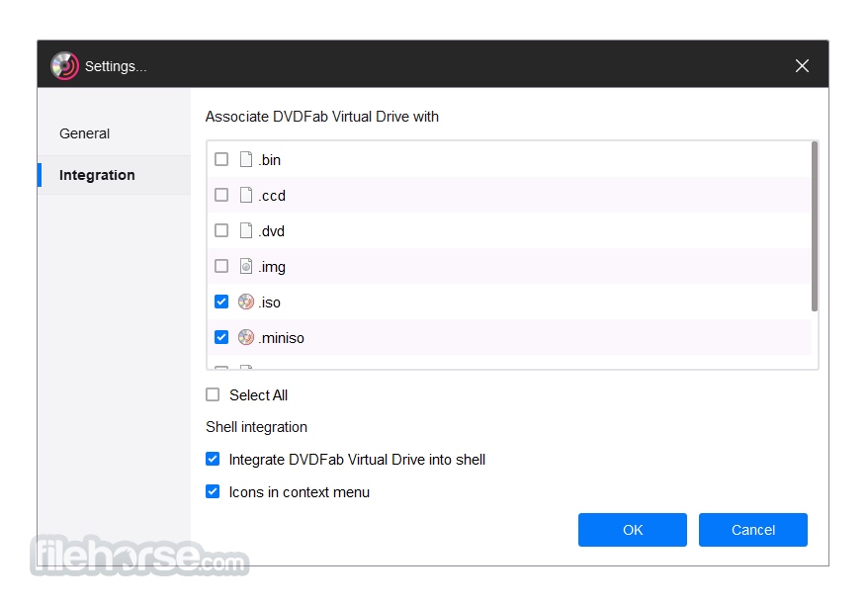
Task: Click the Select All label text
Action: (258, 395)
